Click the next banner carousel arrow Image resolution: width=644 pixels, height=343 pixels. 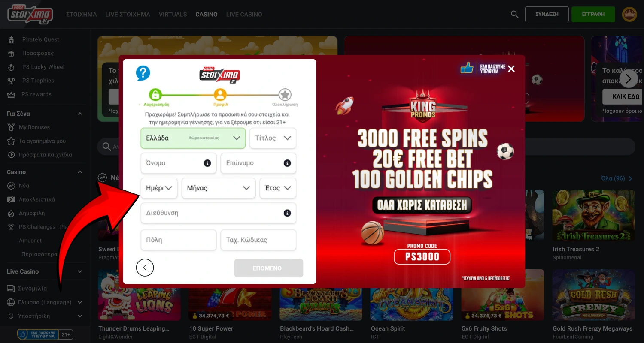(x=629, y=78)
